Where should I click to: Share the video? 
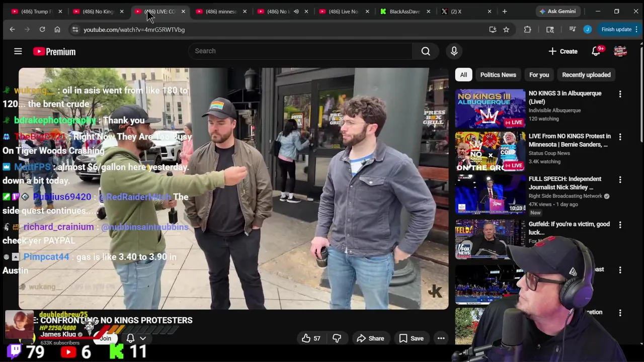[370, 338]
